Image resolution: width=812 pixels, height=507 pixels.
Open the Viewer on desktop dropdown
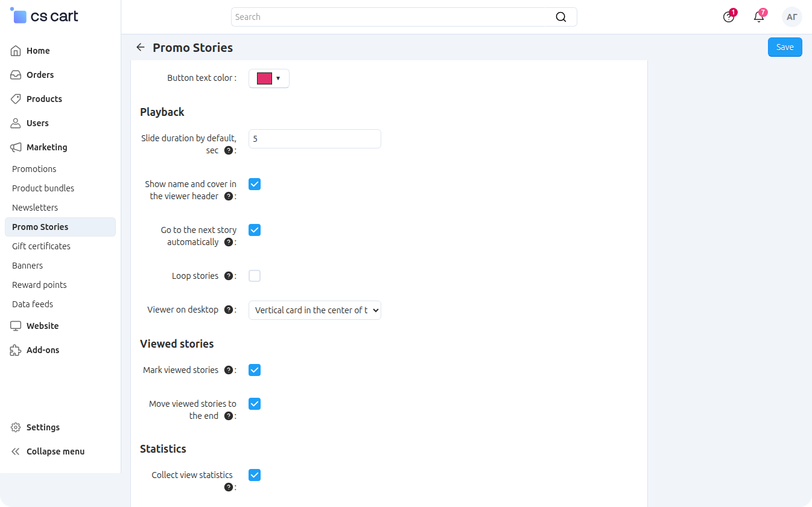click(x=315, y=310)
